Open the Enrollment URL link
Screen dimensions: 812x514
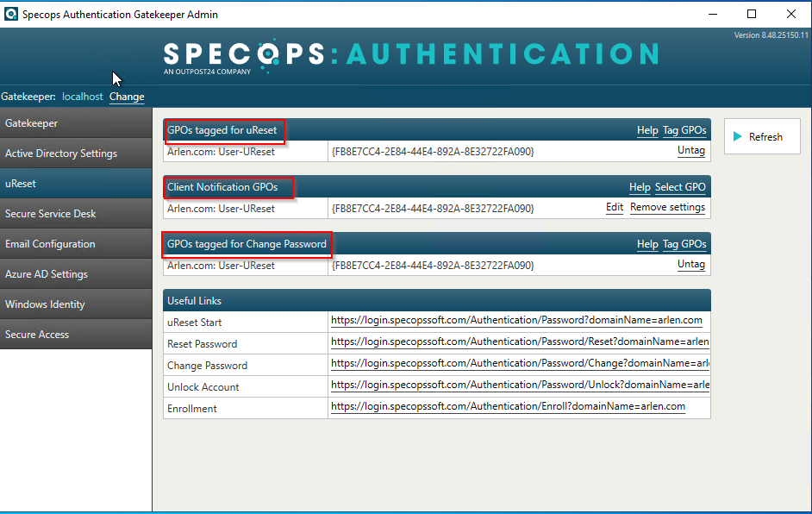[x=508, y=407]
